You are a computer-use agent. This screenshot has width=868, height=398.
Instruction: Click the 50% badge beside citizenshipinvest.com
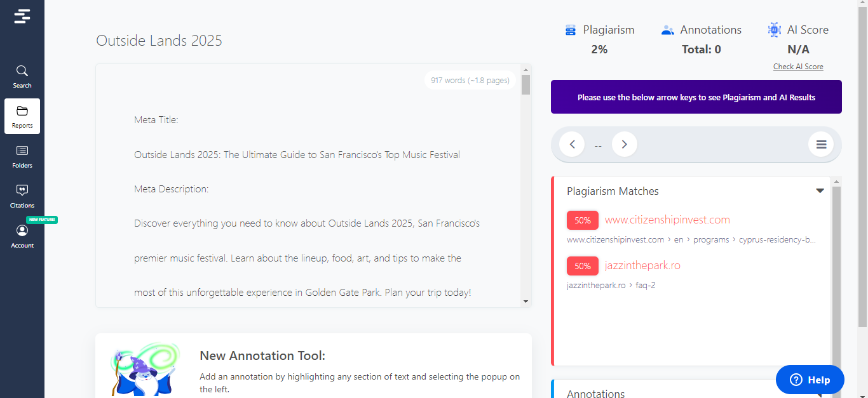click(x=583, y=220)
